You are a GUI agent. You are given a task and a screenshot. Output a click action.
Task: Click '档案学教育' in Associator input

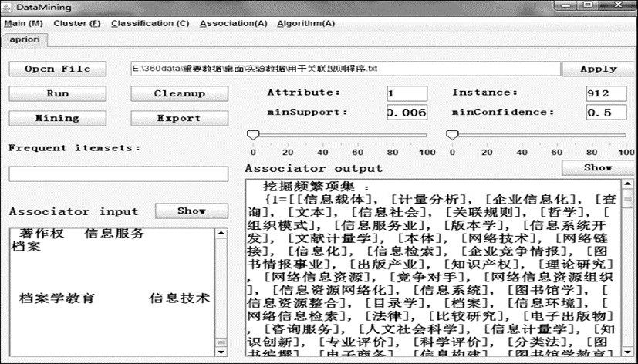point(56,298)
